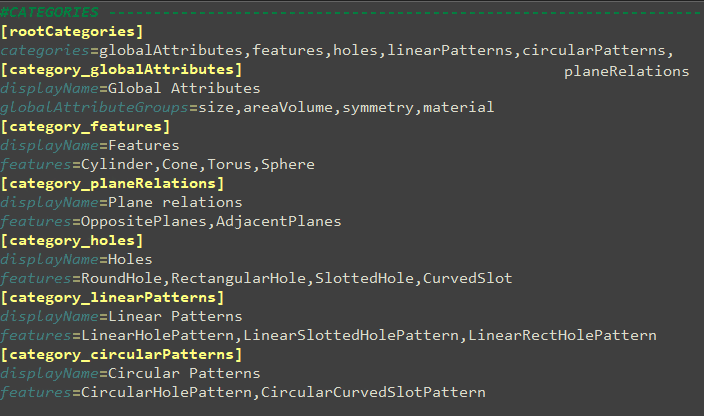Click the [category_circularPatterns] section header
The width and height of the screenshot is (704, 416).
[x=121, y=354]
